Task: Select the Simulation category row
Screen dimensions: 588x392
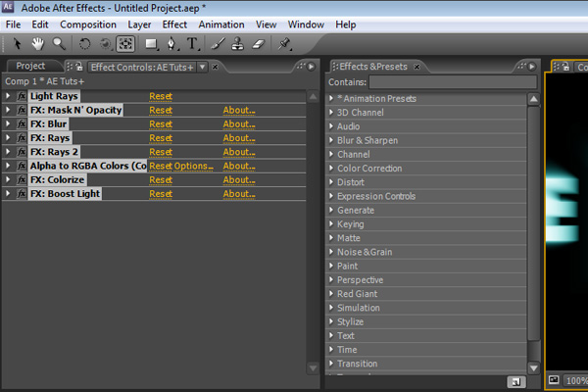Action: [426, 308]
